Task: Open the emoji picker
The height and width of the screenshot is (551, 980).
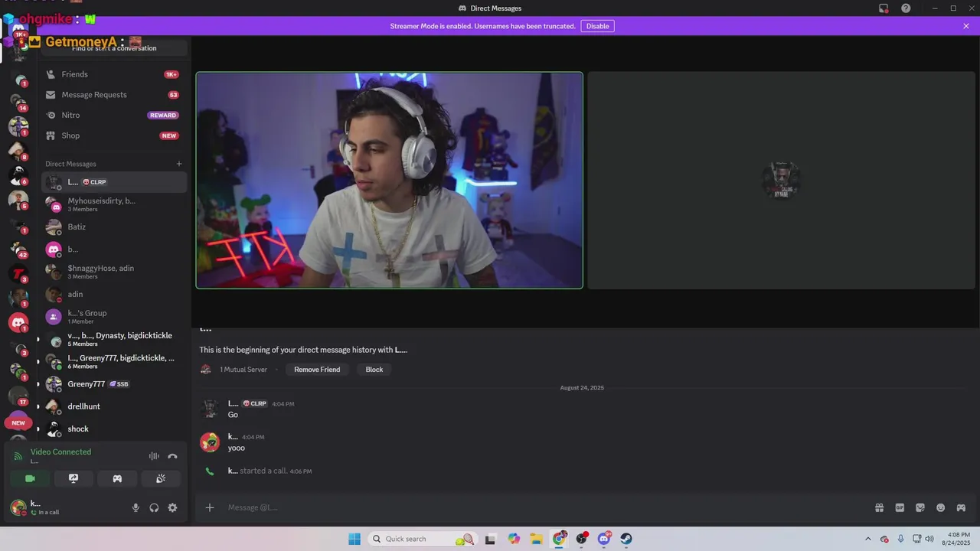Action: [x=941, y=507]
